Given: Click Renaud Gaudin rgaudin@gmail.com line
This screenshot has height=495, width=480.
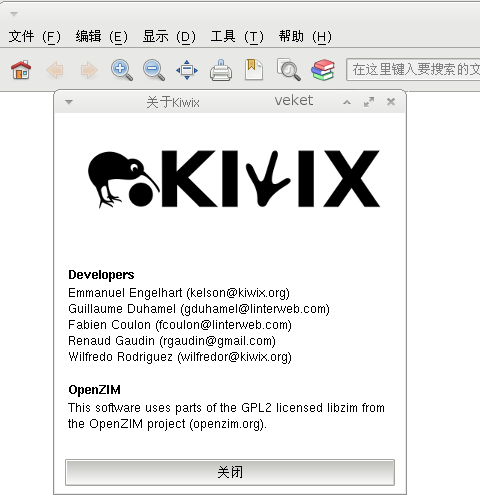Looking at the screenshot, I should (172, 341).
